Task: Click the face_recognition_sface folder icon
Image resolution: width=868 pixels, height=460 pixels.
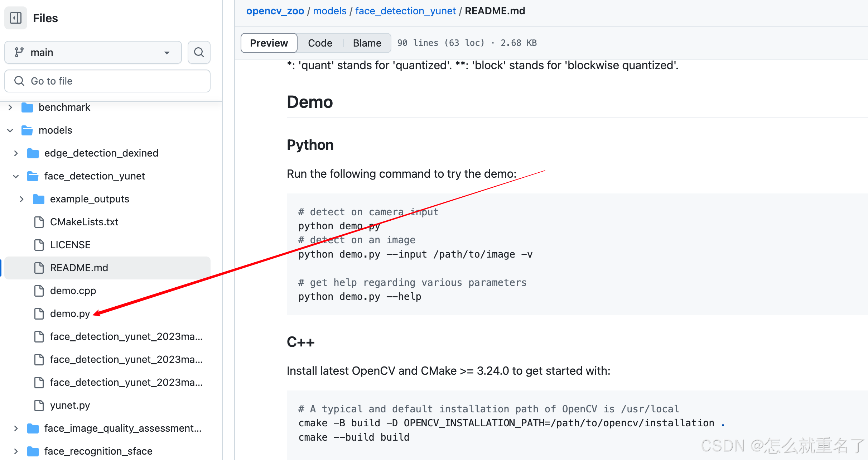Action: pos(33,451)
